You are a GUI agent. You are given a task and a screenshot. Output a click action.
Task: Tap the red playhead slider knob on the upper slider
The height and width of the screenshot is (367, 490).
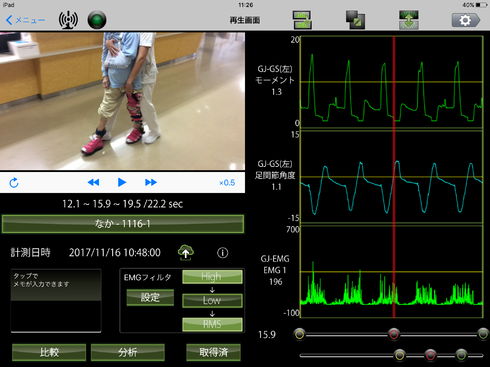(x=394, y=334)
